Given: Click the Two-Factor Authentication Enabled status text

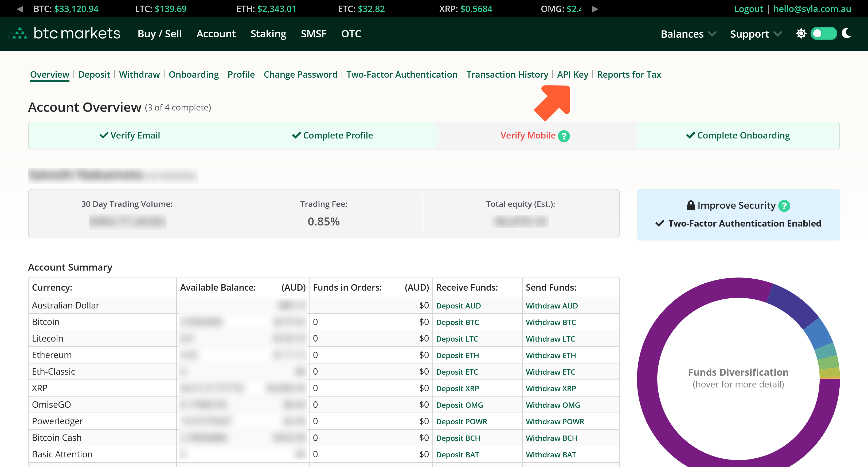Looking at the screenshot, I should [x=744, y=223].
